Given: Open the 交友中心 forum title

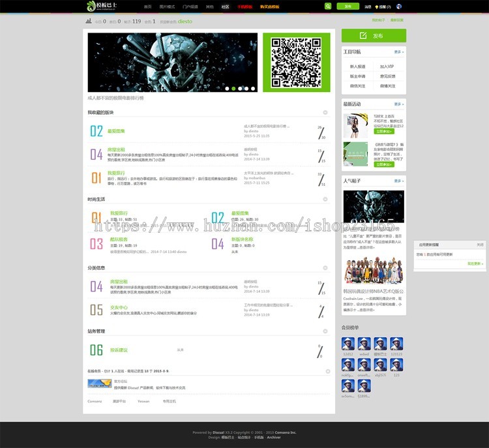Looking at the screenshot, I should tap(119, 308).
